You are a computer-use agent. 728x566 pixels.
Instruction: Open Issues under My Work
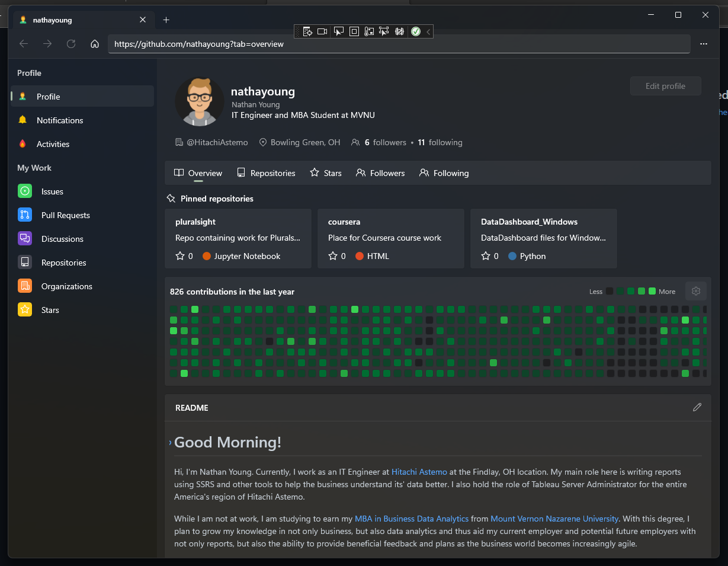tap(82, 191)
